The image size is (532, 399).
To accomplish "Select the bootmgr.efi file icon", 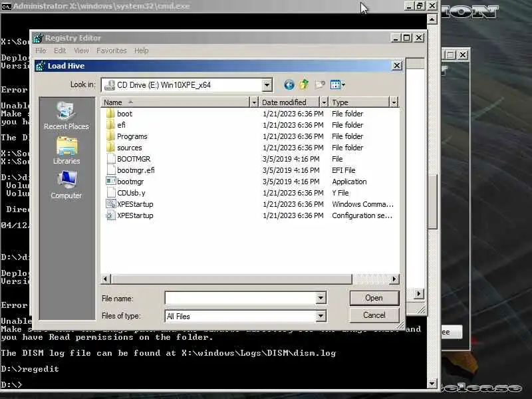I will click(111, 170).
